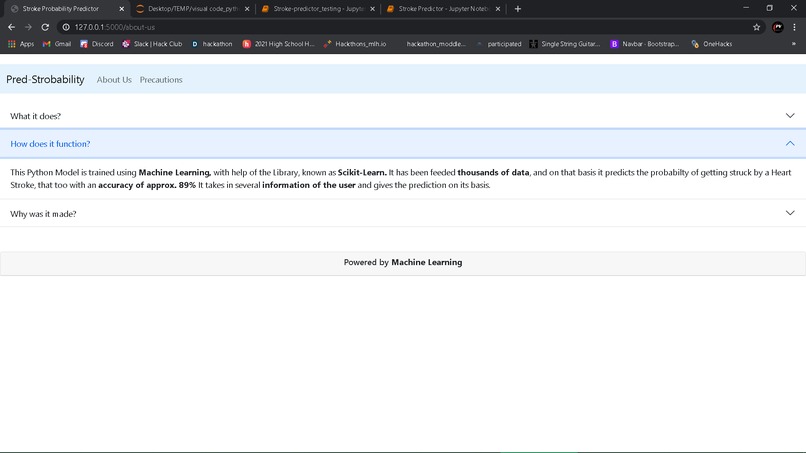The width and height of the screenshot is (806, 453).
Task: Bookmark this page with star icon
Action: tap(756, 27)
